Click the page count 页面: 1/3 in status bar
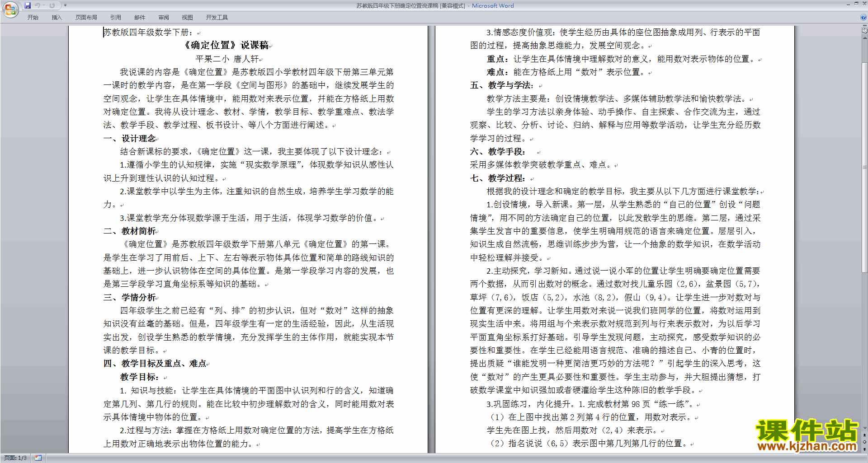The width and height of the screenshot is (868, 463). pyautogui.click(x=15, y=458)
